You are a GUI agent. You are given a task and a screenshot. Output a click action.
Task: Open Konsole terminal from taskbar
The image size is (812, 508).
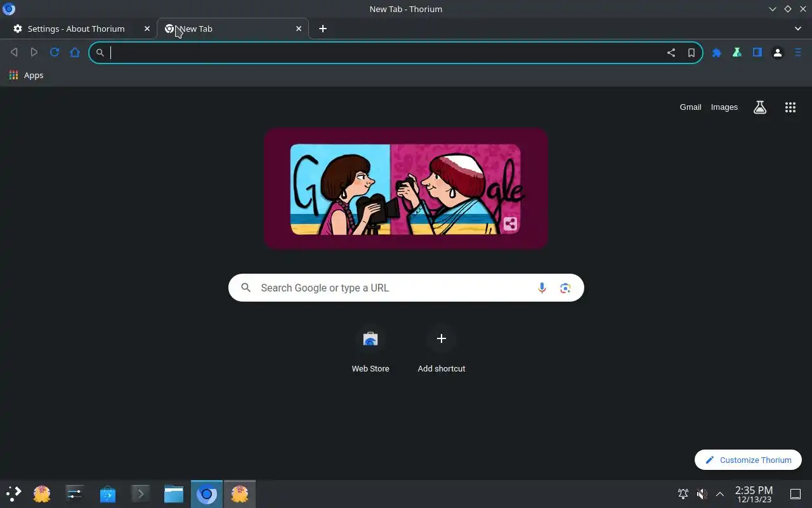coord(140,493)
